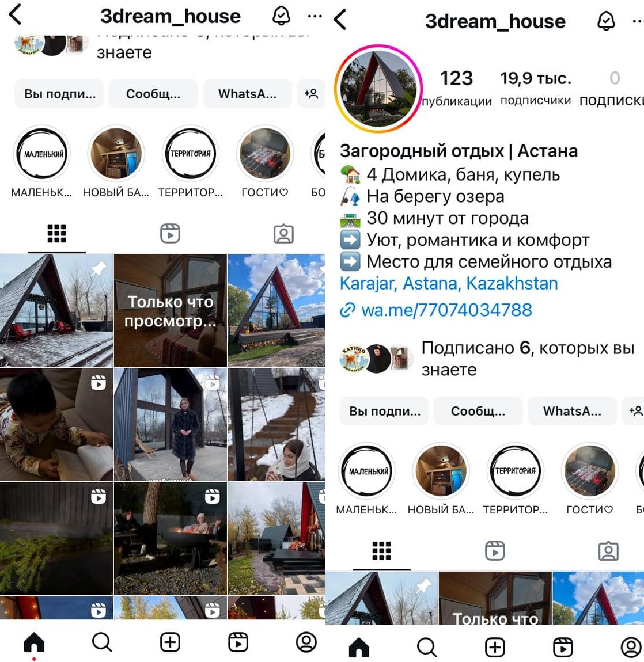
Task: Open the «Вы подпи...» following dropdown at right
Action: [384, 411]
